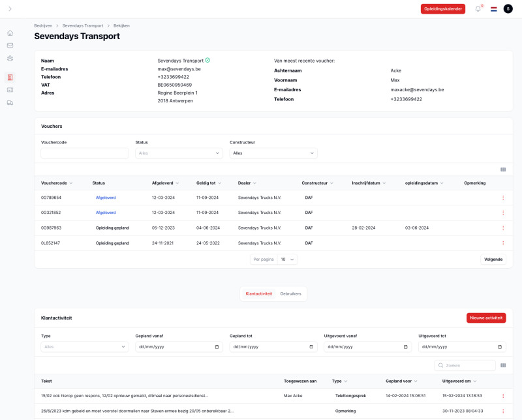
Task: Expand the sidebar with the top-left chevron
Action: pyautogui.click(x=10, y=8)
